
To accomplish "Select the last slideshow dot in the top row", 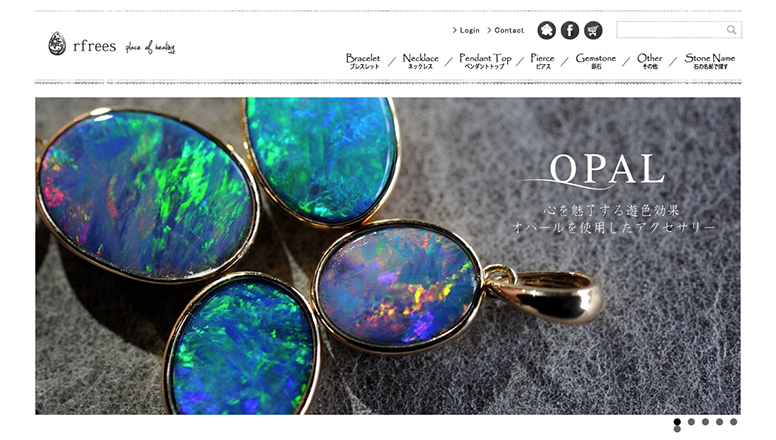I will coord(733,422).
